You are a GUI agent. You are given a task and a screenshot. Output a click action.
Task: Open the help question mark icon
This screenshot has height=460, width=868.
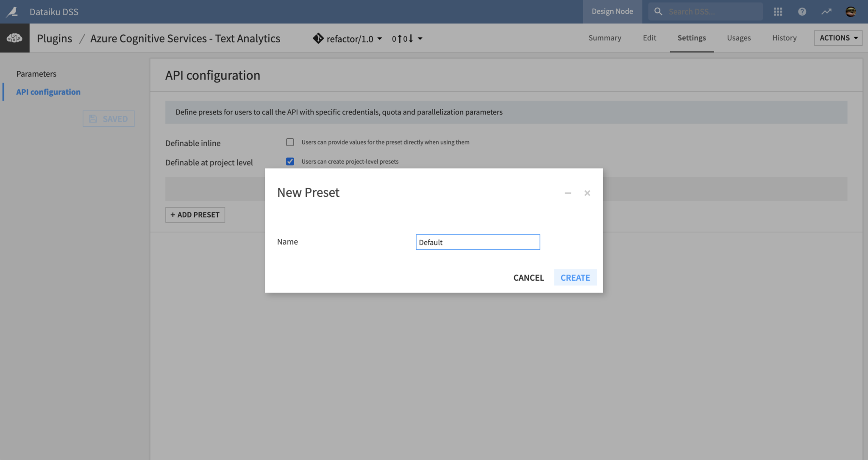[802, 11]
